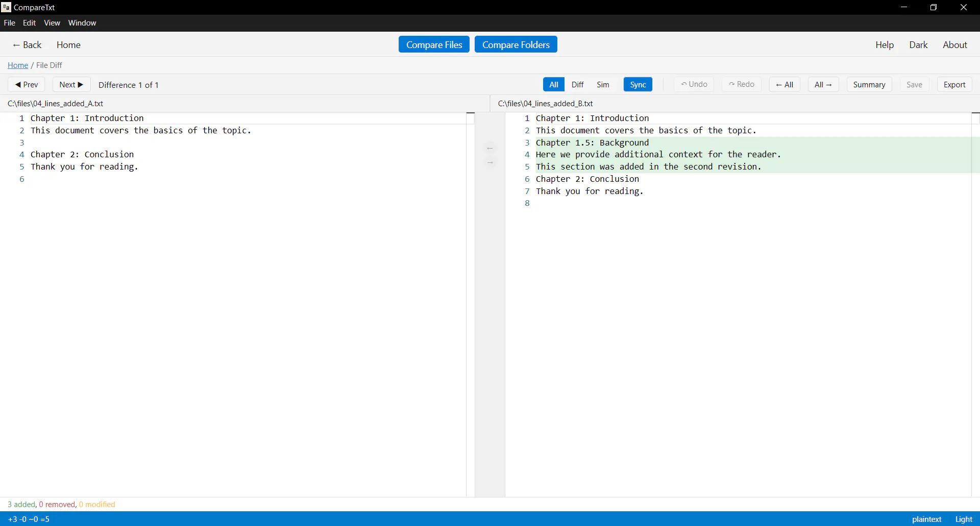
Task: Click the 3 added status label
Action: pos(21,505)
